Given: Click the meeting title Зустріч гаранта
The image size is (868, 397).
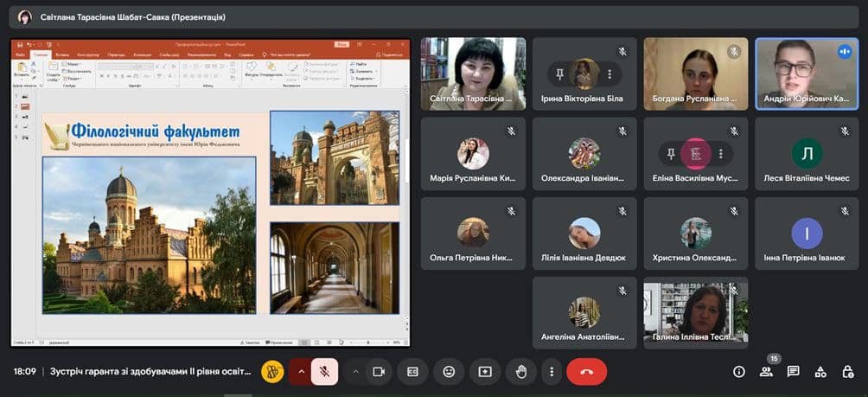Looking at the screenshot, I should coord(150,372).
